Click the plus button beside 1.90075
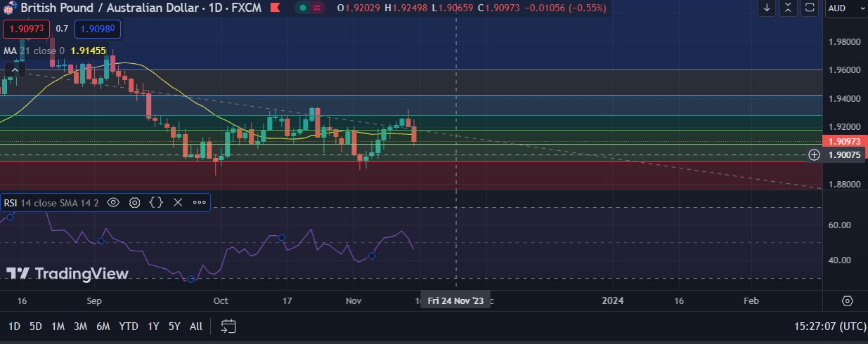This screenshot has height=344, width=868. pyautogui.click(x=814, y=154)
